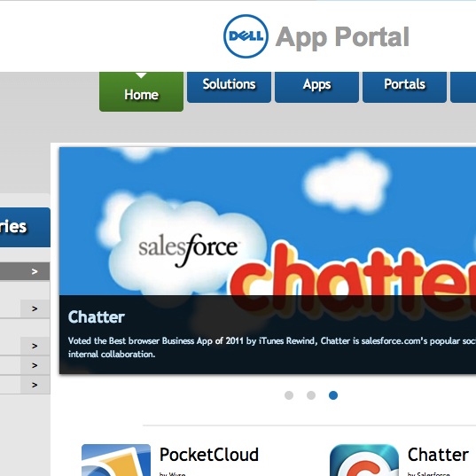Open the Chatter app icon
This screenshot has width=476, height=476.
364,460
